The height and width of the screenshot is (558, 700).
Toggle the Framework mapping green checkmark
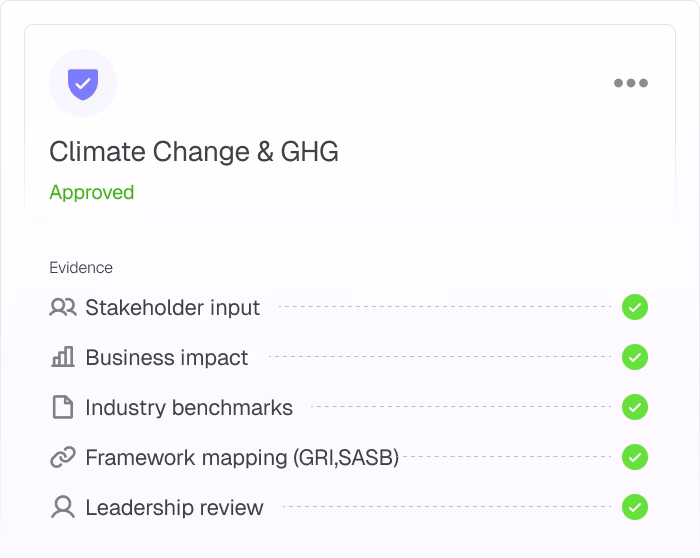[635, 458]
